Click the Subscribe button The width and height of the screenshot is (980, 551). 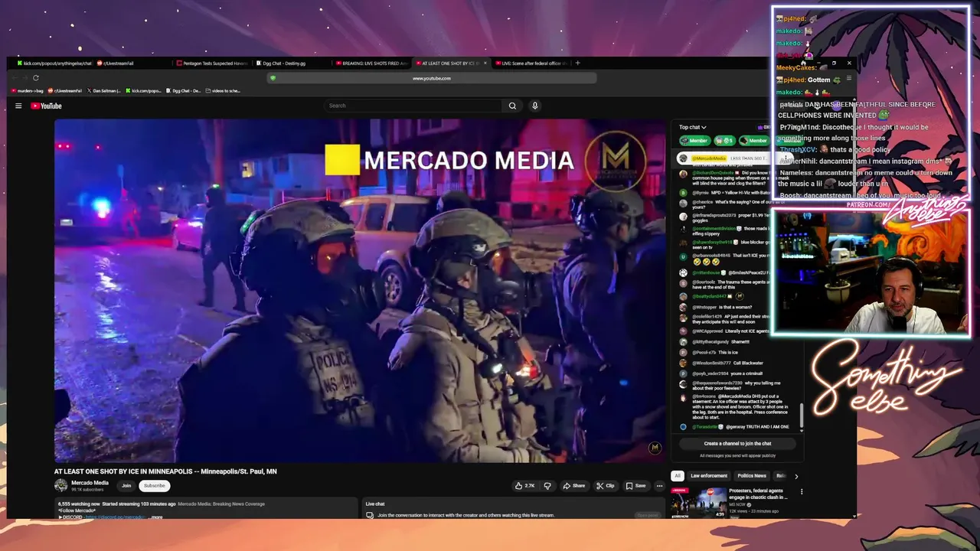154,485
